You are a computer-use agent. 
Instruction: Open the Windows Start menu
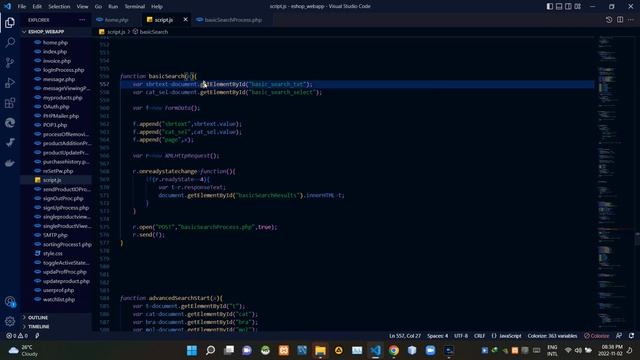[191, 350]
